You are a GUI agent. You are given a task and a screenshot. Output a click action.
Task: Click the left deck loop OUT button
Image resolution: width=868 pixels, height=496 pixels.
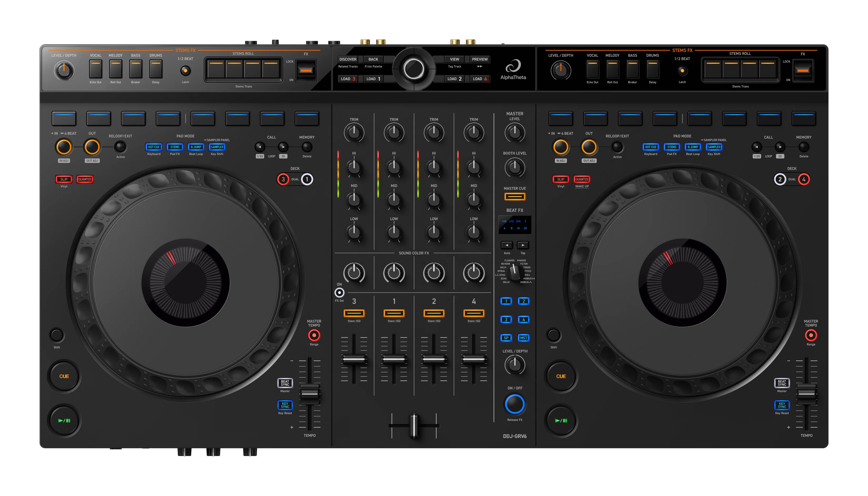pos(92,147)
